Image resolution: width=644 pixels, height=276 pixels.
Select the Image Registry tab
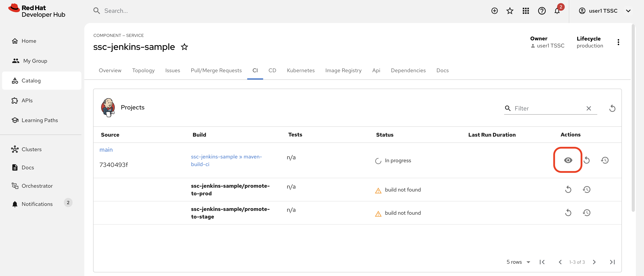coord(343,70)
